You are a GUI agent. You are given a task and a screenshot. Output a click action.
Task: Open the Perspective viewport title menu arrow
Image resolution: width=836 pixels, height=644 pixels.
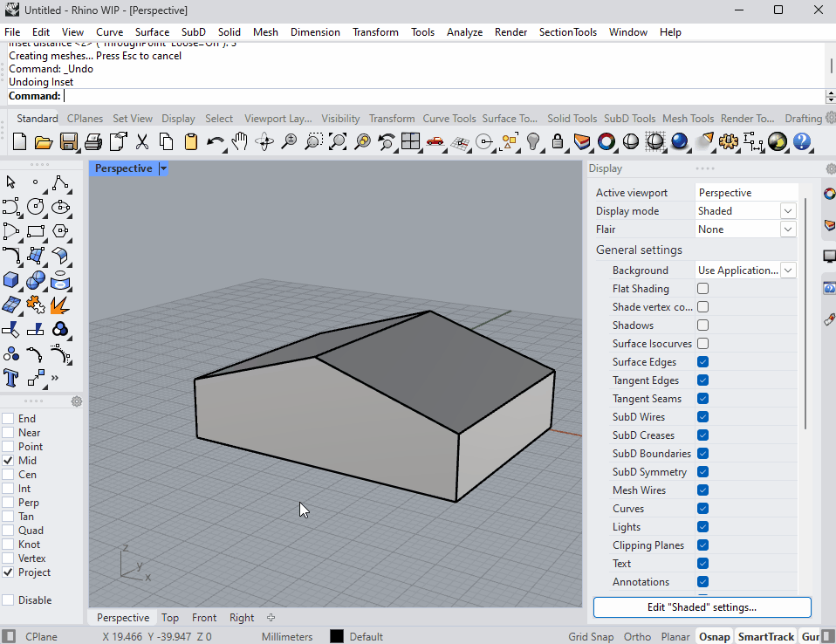pos(164,168)
